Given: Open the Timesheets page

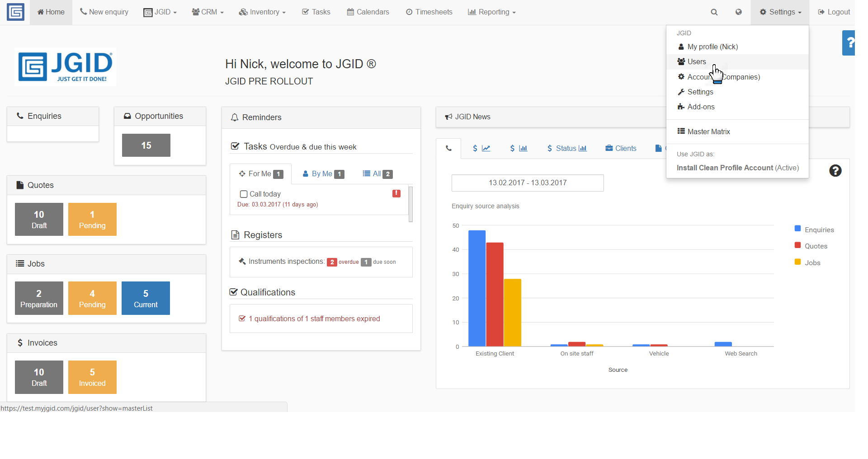Looking at the screenshot, I should click(x=429, y=12).
